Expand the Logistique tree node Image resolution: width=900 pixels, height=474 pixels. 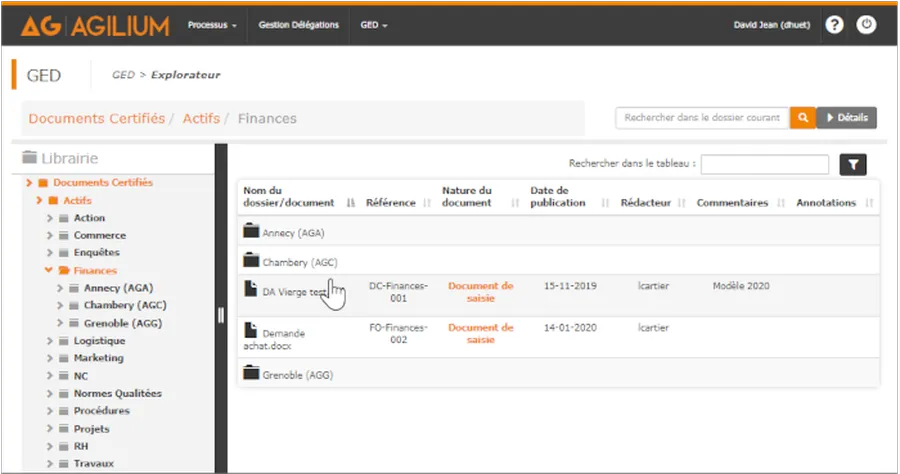50,341
